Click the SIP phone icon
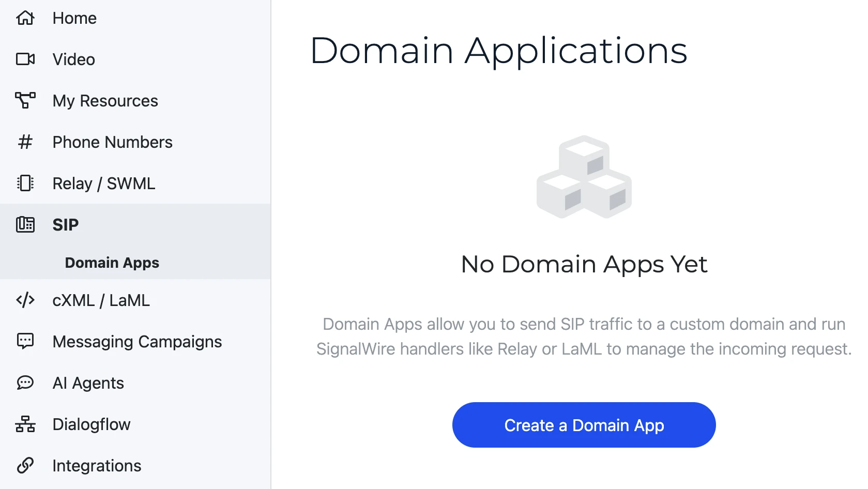The height and width of the screenshot is (489, 868). (x=25, y=224)
